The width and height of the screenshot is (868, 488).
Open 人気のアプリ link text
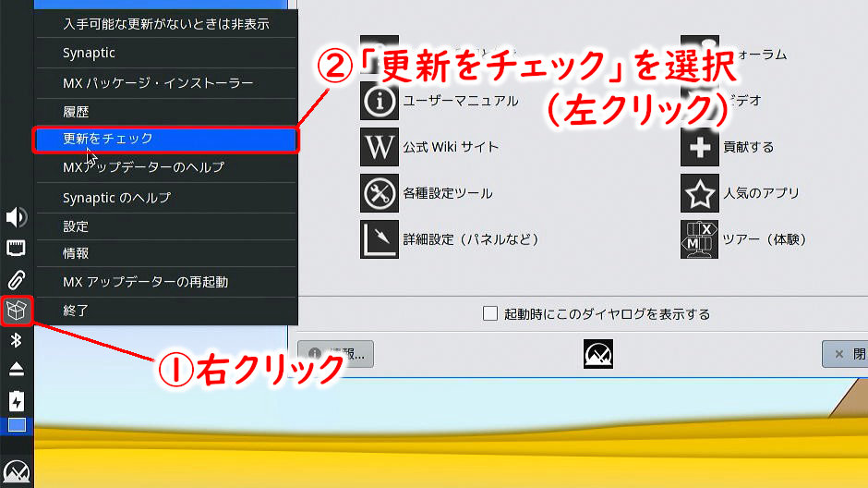[761, 193]
